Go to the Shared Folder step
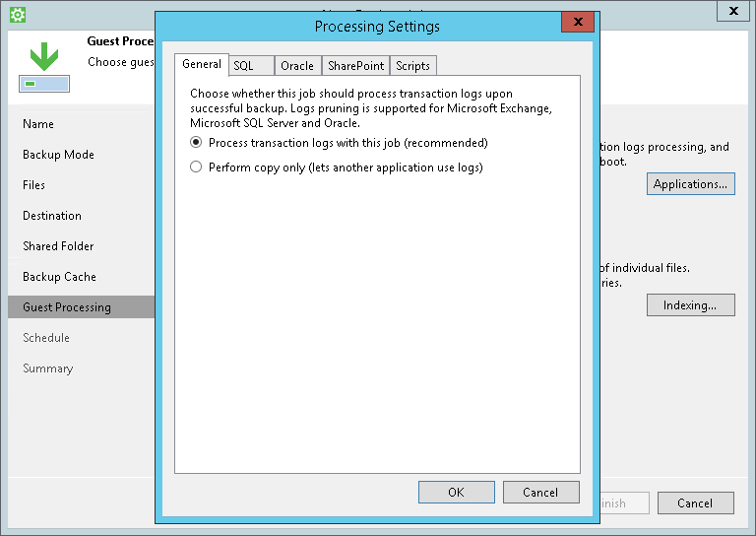 [x=58, y=246]
